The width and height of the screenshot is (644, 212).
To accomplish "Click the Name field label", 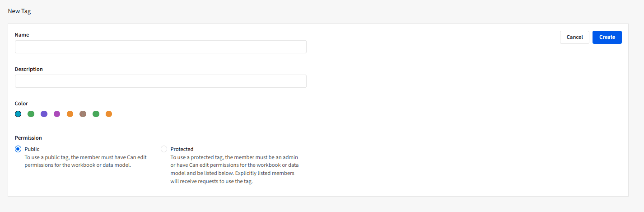I will 22,35.
